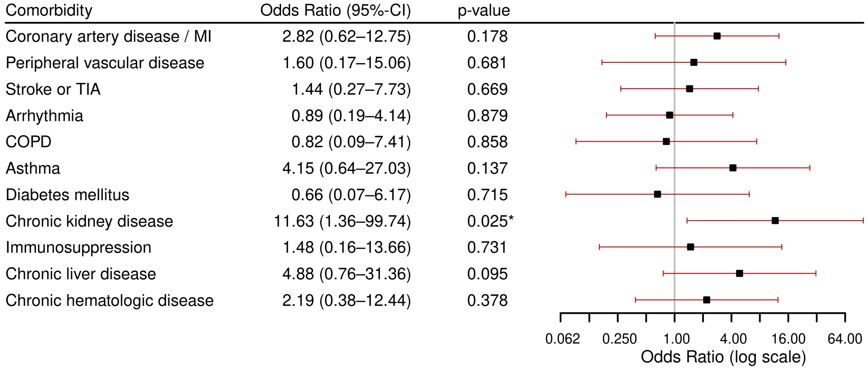868x371 pixels.
Task: Click the significant p-value 0.025*
Action: pos(490,221)
